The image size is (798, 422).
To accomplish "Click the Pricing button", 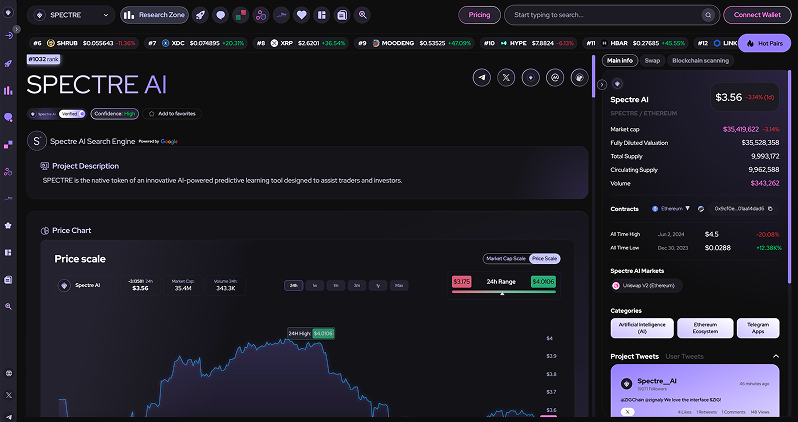I will coord(479,15).
